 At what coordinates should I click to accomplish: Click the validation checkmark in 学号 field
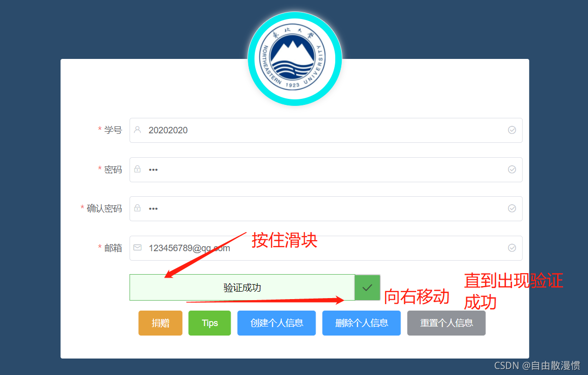point(512,130)
